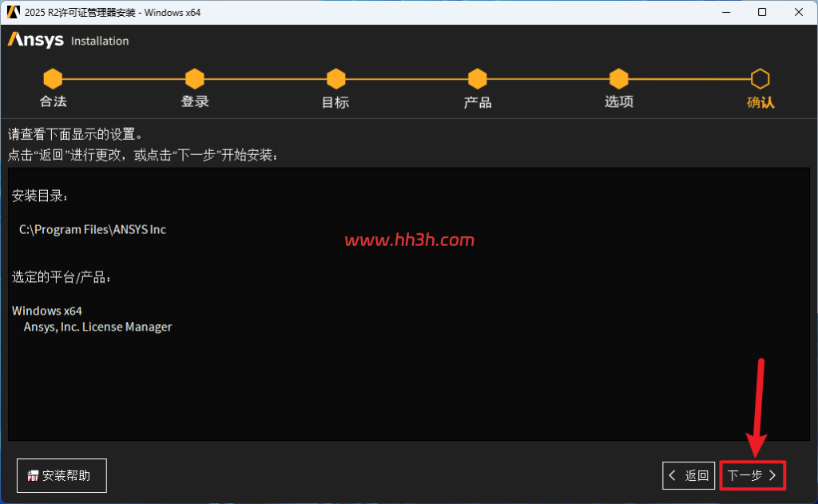Go back with the 返回 button
Viewport: 818px width, 504px height.
coord(689,475)
